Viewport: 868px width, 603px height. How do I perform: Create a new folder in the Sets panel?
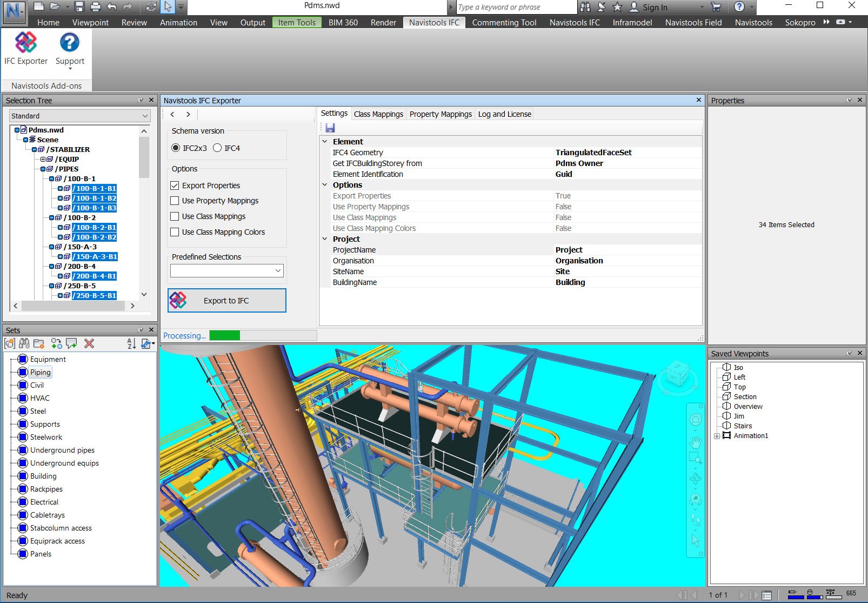click(x=38, y=343)
